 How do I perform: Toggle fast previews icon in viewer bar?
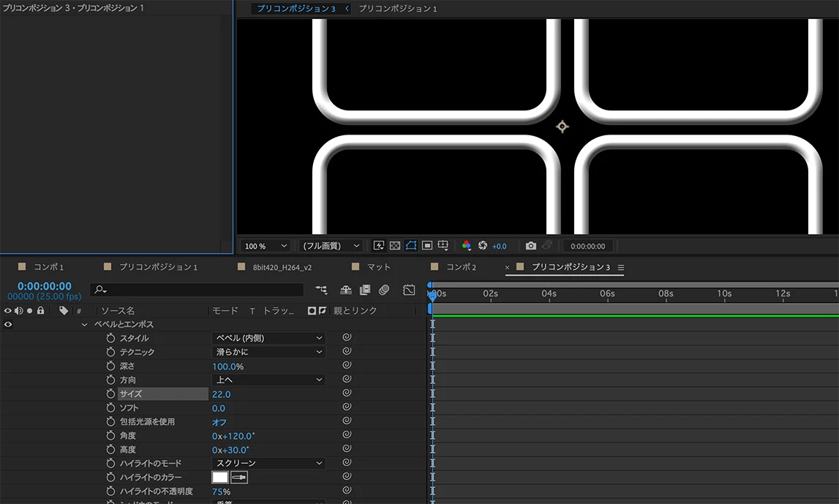point(379,246)
